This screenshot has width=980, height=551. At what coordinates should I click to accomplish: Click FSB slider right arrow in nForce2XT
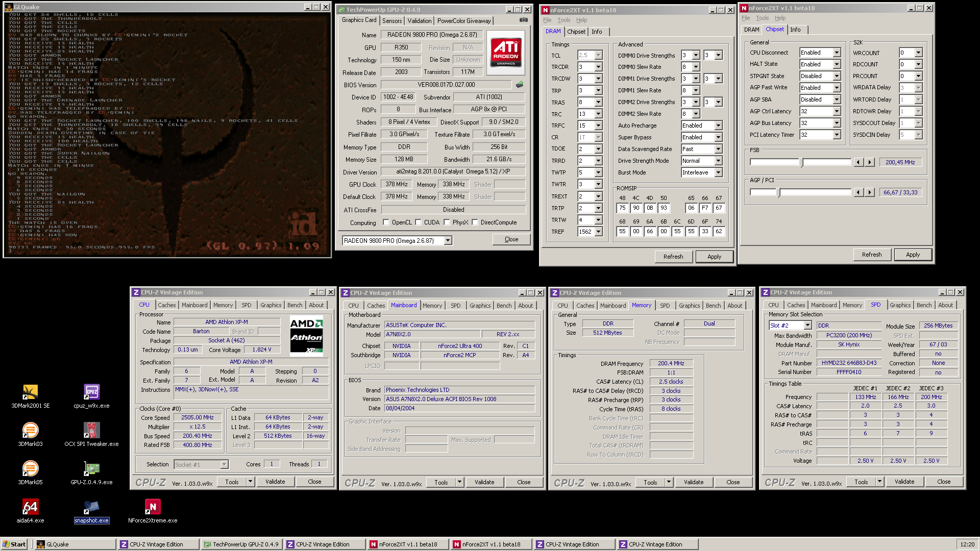(x=870, y=162)
